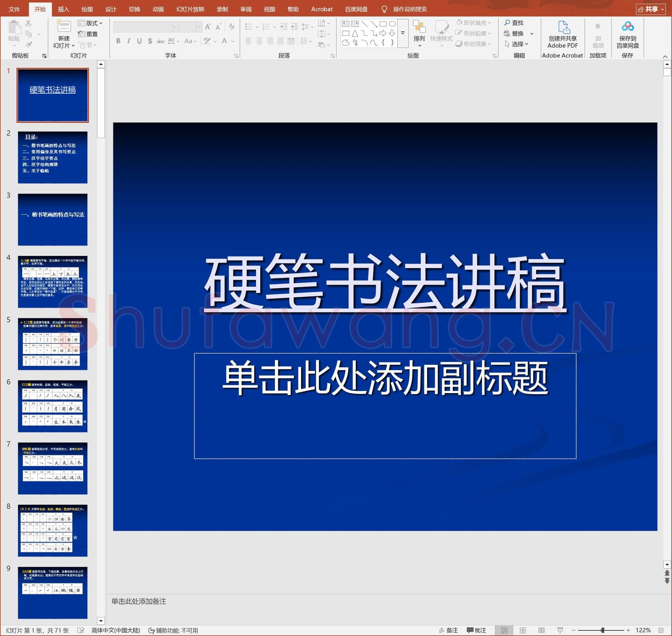Viewport: 672px width, 636px height.
Task: Click Fit Slide to Window icon
Action: (661, 630)
